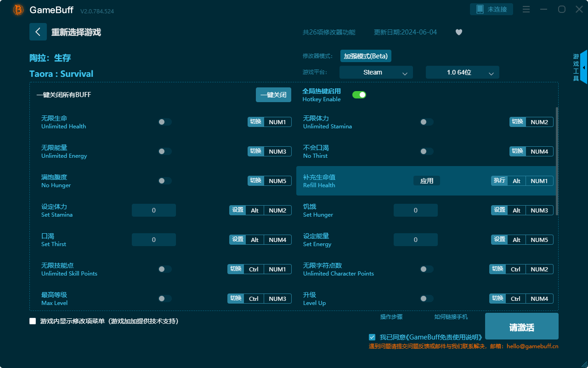The width and height of the screenshot is (588, 368).
Task: Click the 请激活 activate button
Action: (x=521, y=327)
